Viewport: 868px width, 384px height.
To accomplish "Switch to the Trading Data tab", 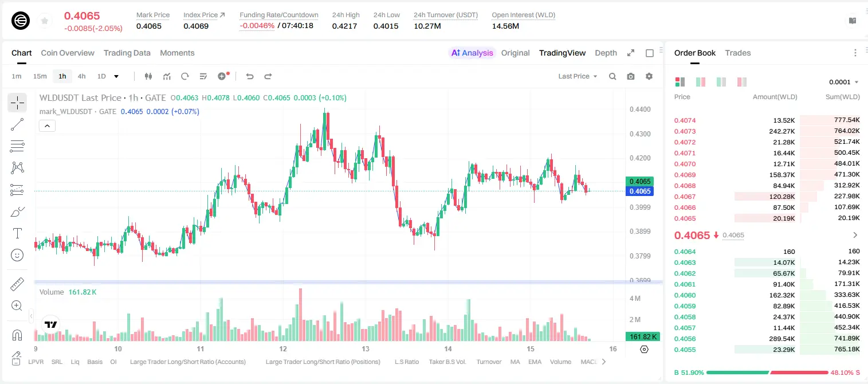I will (127, 53).
